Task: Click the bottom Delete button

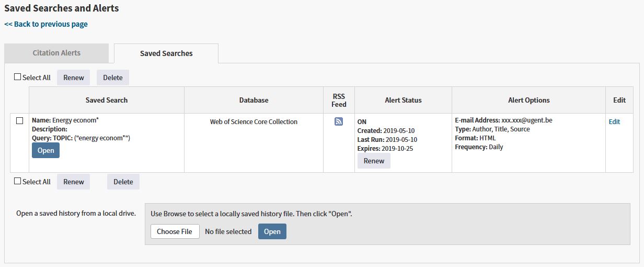Action: coord(123,182)
